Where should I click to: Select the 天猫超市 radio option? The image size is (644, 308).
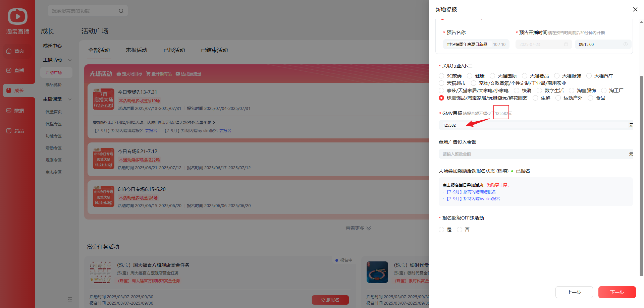pos(441,83)
